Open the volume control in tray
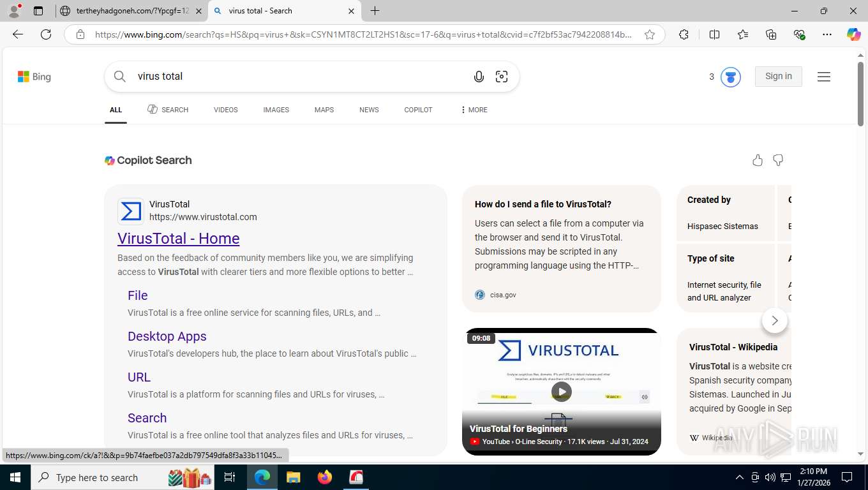This screenshot has width=868, height=490. pos(770,477)
